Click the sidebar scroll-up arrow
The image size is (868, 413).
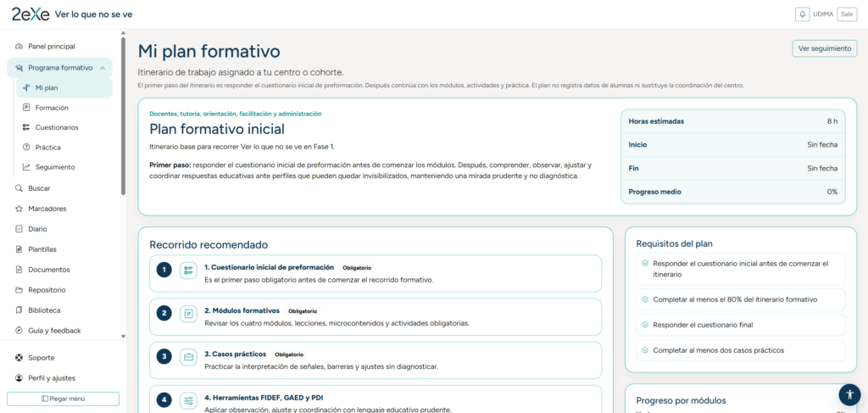(x=123, y=33)
